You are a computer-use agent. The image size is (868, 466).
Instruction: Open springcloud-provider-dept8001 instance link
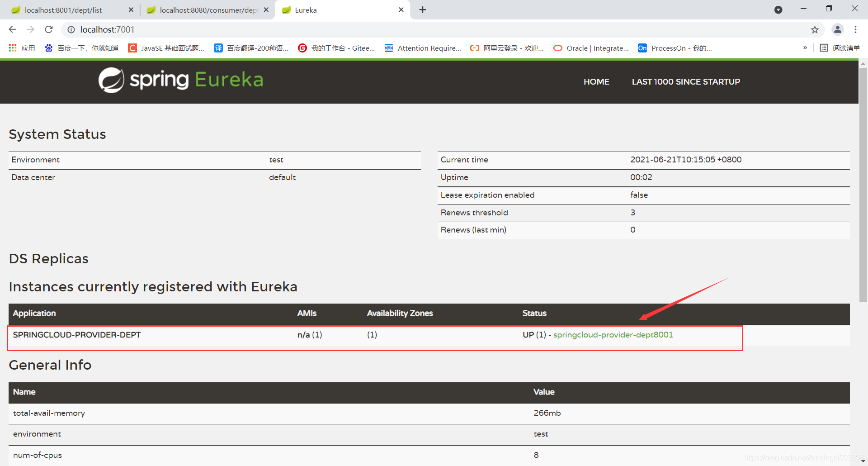613,335
